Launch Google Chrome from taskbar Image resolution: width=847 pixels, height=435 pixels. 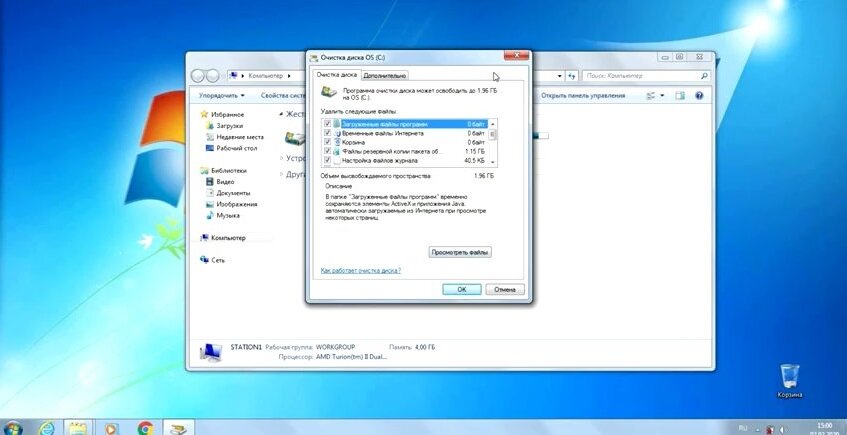click(145, 427)
